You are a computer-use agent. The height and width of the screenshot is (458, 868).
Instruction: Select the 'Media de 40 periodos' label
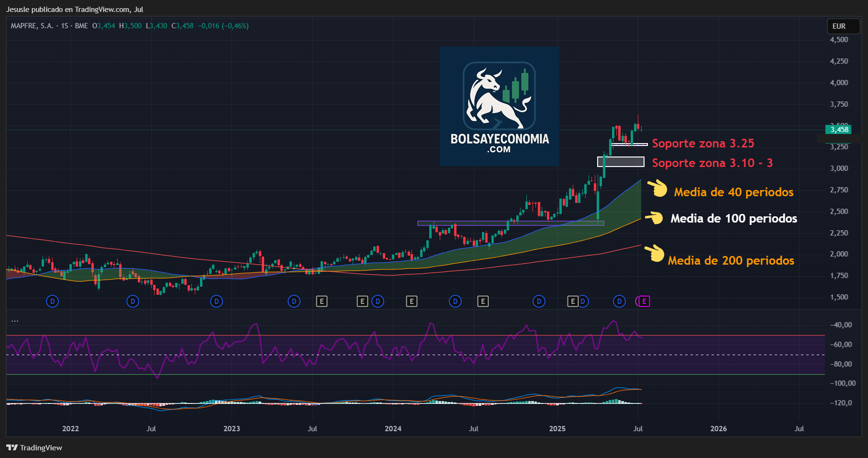[x=734, y=192]
